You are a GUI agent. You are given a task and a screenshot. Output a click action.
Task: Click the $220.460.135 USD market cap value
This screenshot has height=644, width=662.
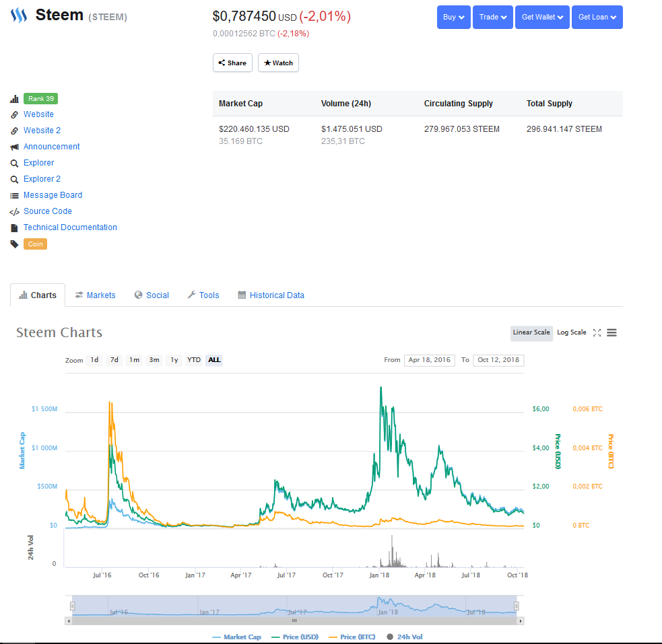tap(254, 129)
